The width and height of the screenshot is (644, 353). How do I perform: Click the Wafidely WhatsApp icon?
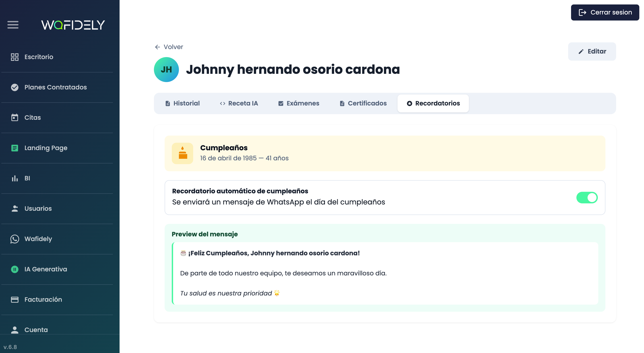[x=15, y=239]
